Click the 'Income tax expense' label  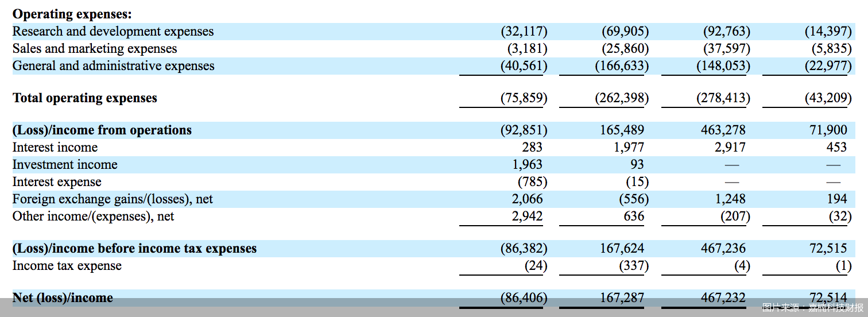[67, 266]
